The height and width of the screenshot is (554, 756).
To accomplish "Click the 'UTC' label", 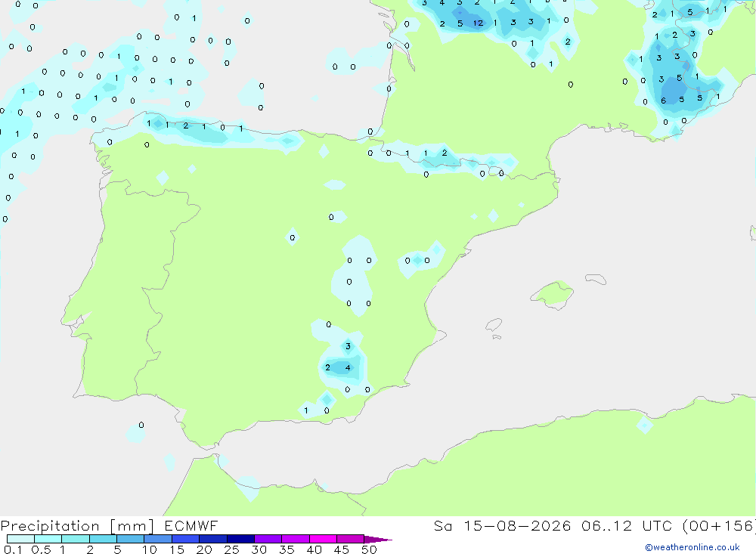I will [658, 525].
